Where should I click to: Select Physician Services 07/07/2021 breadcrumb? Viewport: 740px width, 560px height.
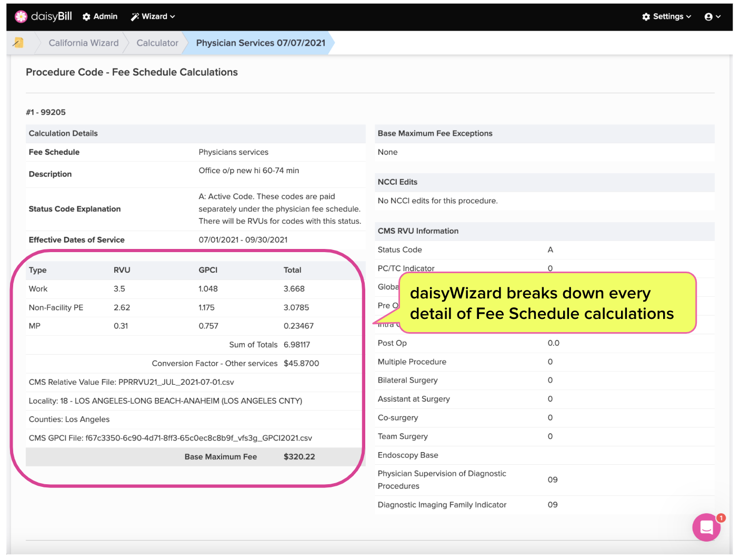click(x=261, y=43)
